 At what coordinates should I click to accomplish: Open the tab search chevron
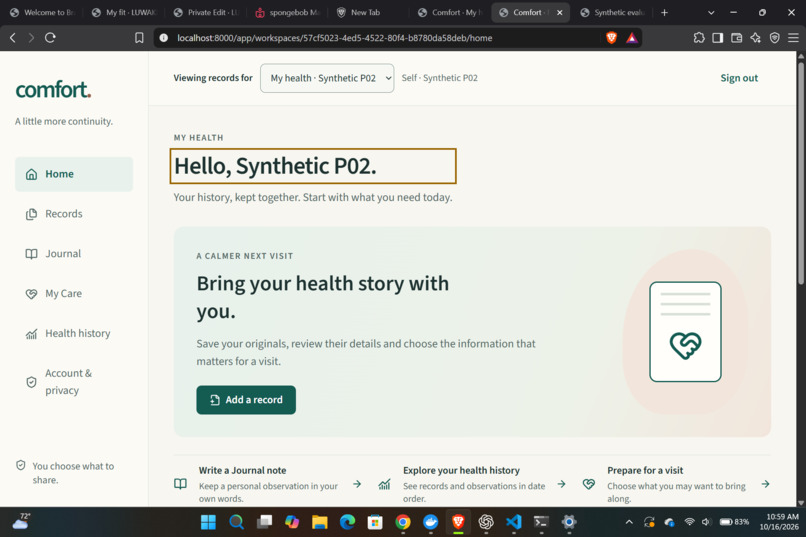711,12
